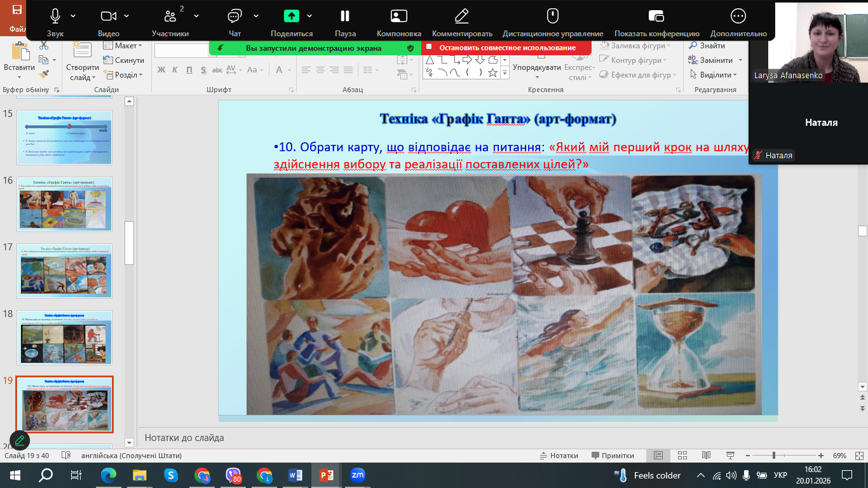Open Контур фігури shape outline

(633, 60)
